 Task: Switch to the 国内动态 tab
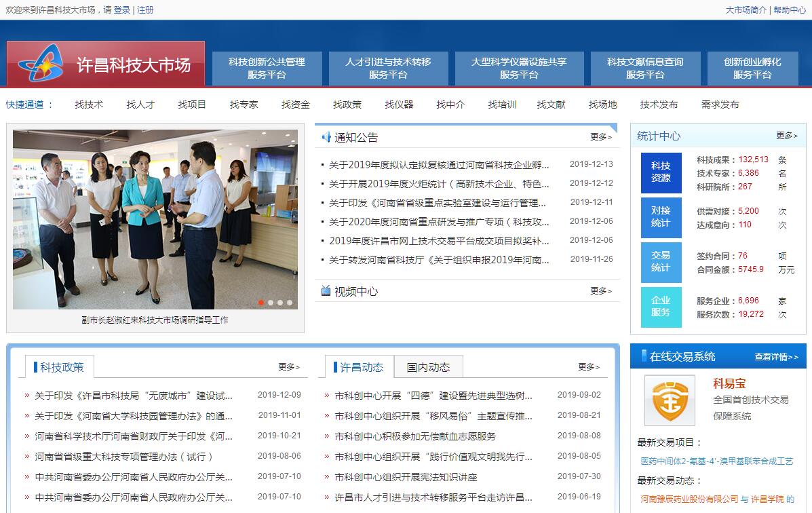(428, 367)
